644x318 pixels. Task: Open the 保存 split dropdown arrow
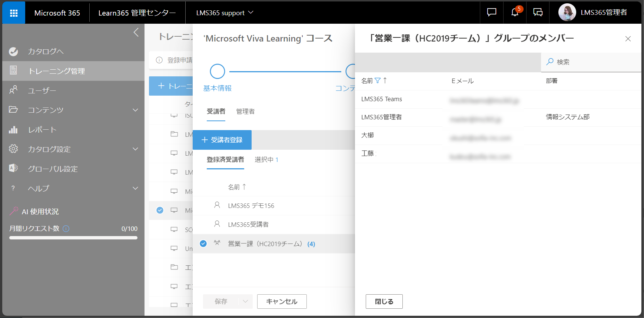(x=245, y=302)
